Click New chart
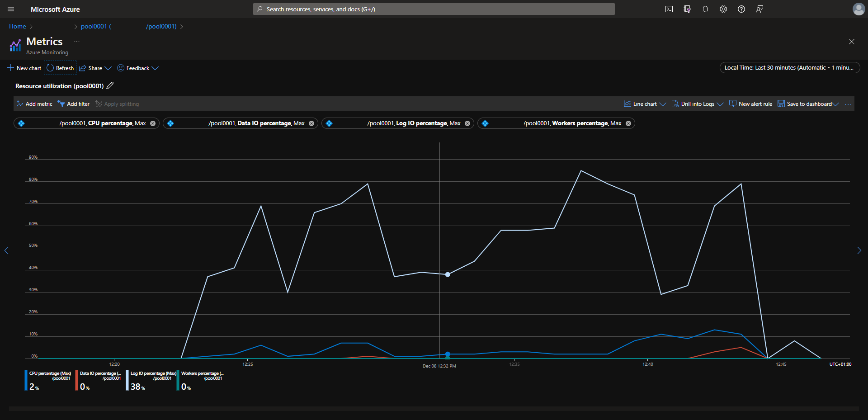The width and height of the screenshot is (868, 420). coord(24,68)
